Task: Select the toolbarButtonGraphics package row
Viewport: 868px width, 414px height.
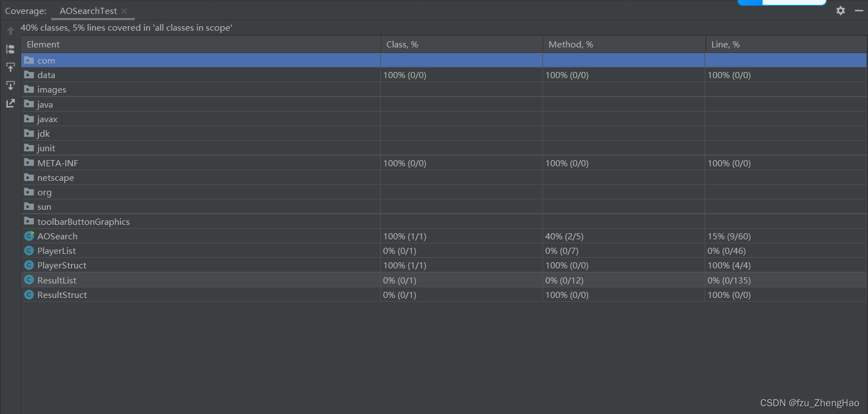Action: point(444,222)
